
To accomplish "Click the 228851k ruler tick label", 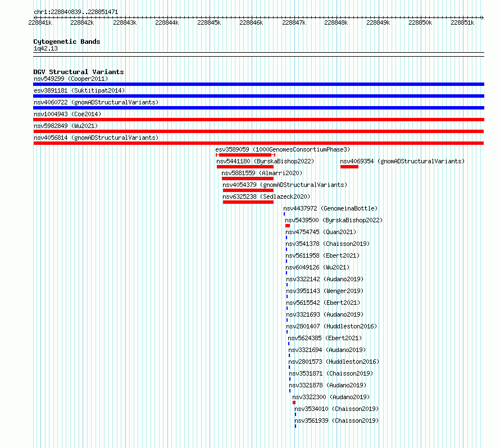I will [x=462, y=22].
